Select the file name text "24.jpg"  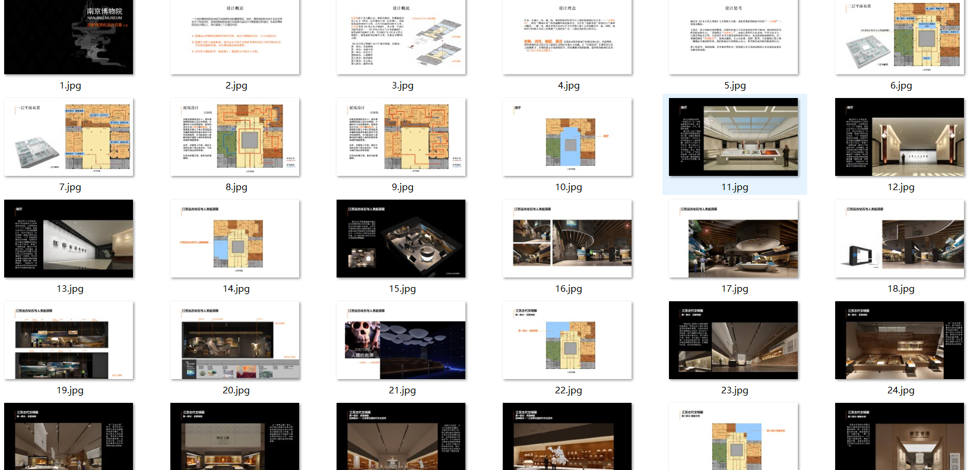(x=901, y=390)
